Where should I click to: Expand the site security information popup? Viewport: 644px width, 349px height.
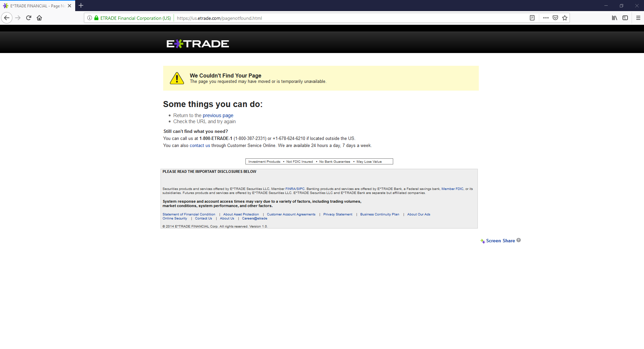(96, 18)
